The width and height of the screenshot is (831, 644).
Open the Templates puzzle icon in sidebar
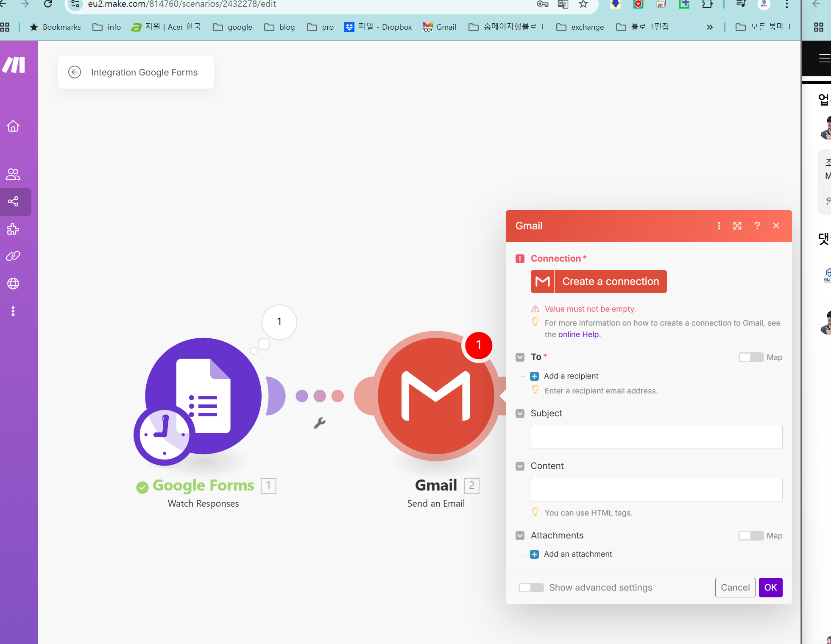click(13, 229)
